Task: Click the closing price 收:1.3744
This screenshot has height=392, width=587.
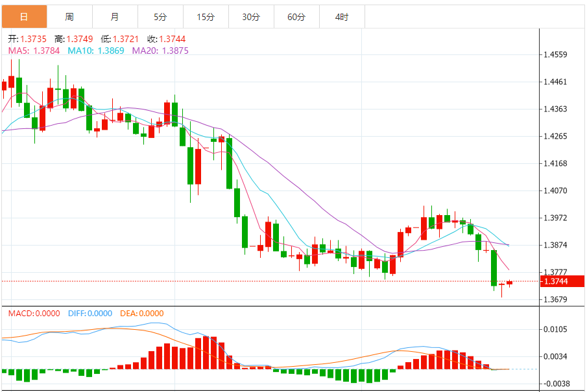Action: click(x=166, y=40)
